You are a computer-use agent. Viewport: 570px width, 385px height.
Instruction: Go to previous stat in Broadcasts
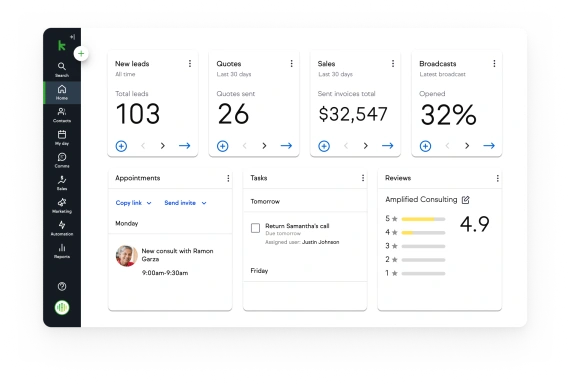[447, 146]
